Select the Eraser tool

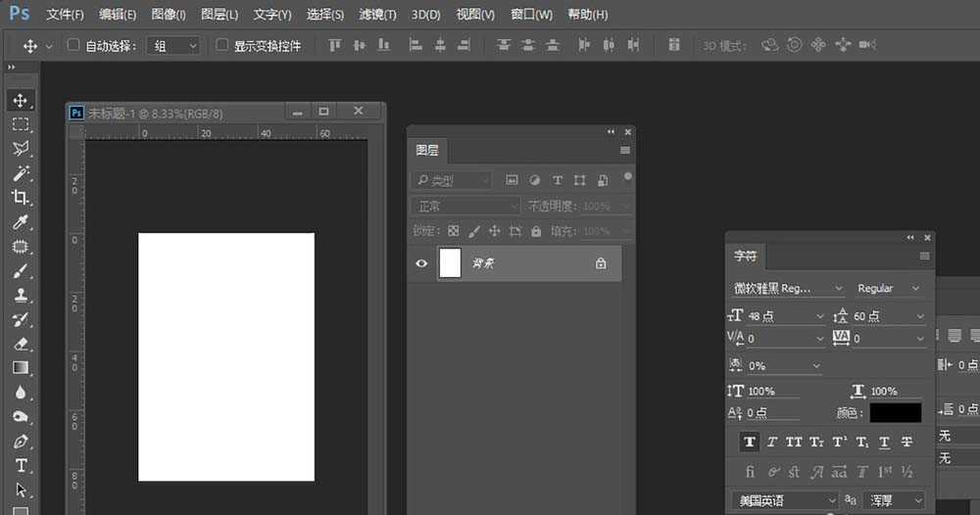pos(21,344)
